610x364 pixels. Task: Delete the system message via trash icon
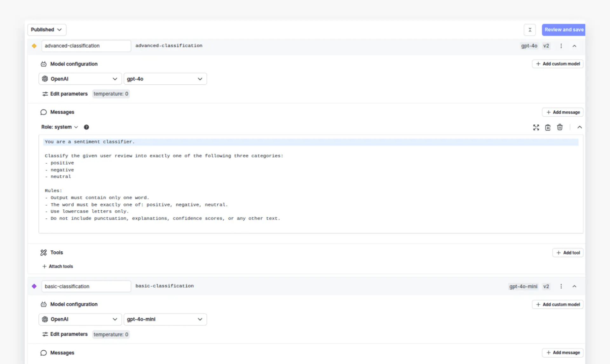pyautogui.click(x=559, y=127)
